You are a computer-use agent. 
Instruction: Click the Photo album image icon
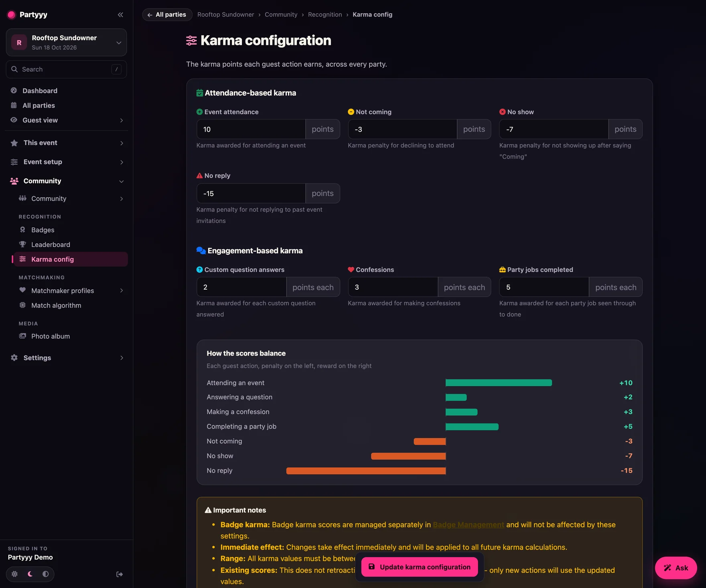point(23,336)
